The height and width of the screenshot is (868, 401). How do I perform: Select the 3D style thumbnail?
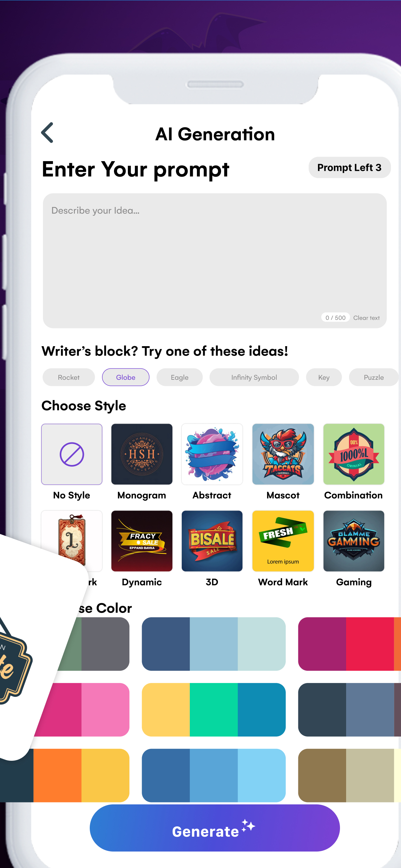[212, 541]
